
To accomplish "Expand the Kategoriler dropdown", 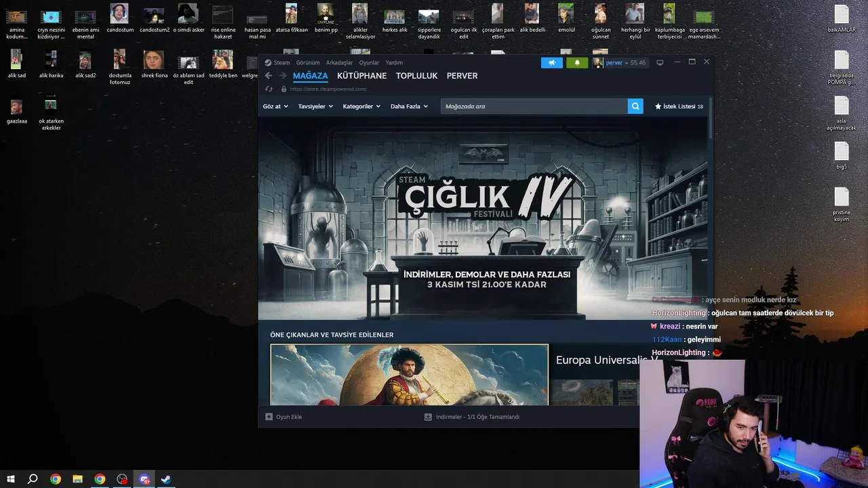I will point(361,106).
